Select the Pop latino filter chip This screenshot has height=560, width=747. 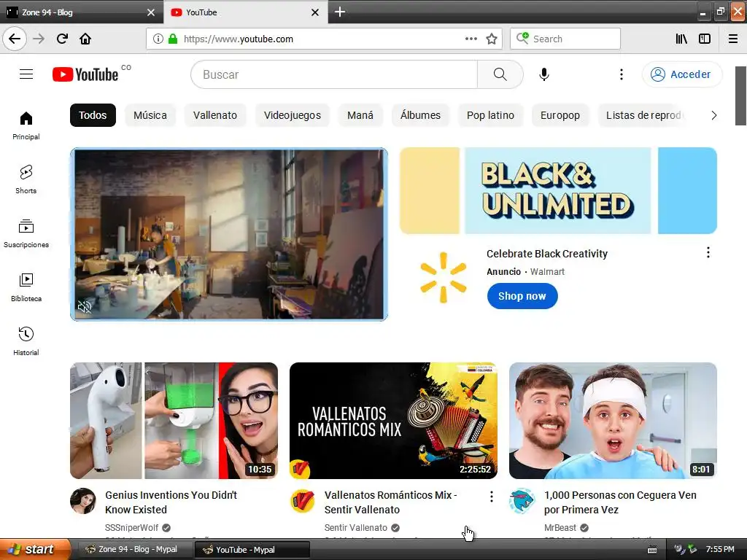[x=490, y=115]
